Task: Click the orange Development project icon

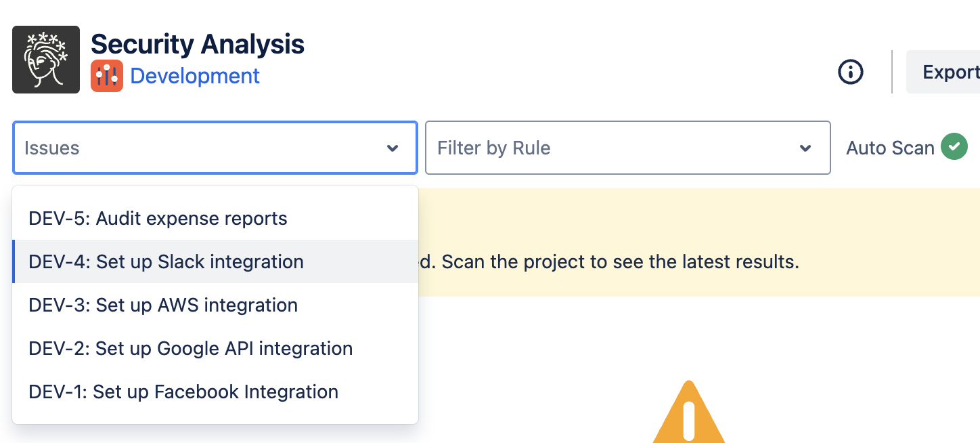Action: click(x=107, y=76)
